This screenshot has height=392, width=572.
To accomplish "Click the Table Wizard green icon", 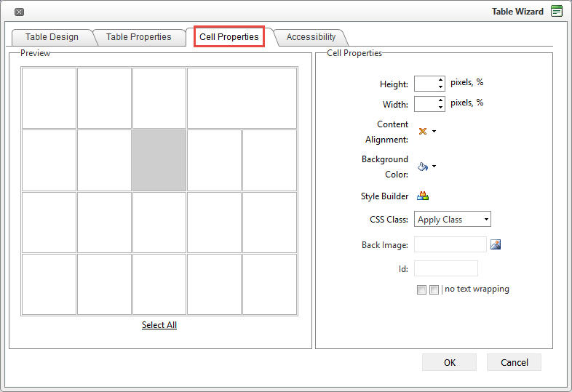I will pyautogui.click(x=557, y=11).
